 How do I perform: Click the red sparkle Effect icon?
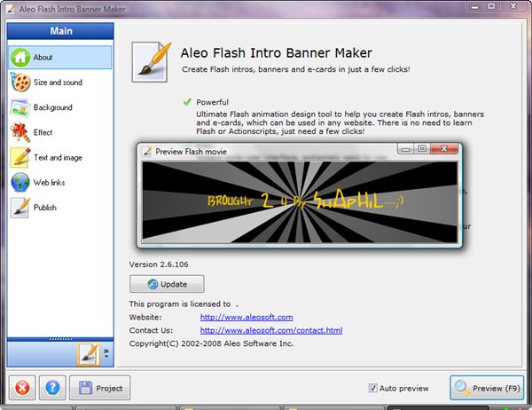coord(20,132)
